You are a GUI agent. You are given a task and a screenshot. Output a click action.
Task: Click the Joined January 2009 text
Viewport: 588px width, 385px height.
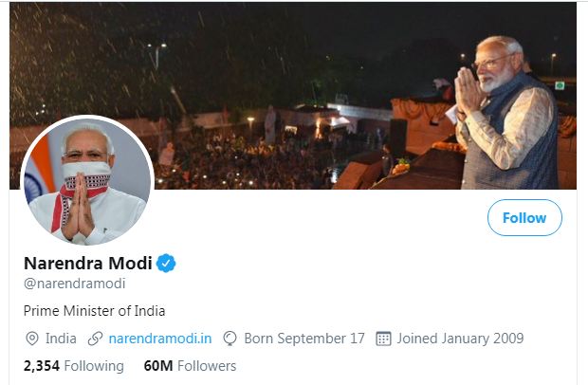(460, 339)
